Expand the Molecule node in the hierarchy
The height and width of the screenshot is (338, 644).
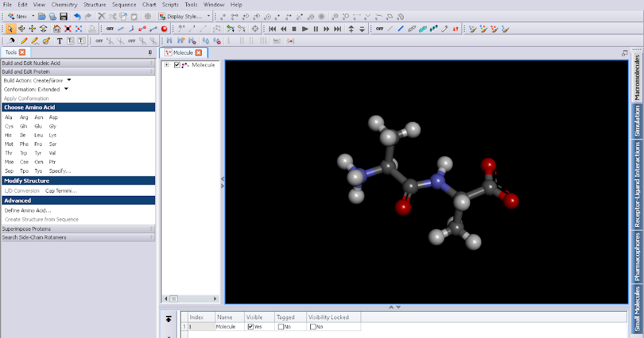[166, 64]
